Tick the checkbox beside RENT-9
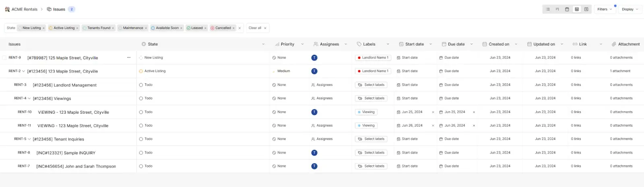Image resolution: width=644 pixels, height=187 pixels. click(x=4, y=58)
